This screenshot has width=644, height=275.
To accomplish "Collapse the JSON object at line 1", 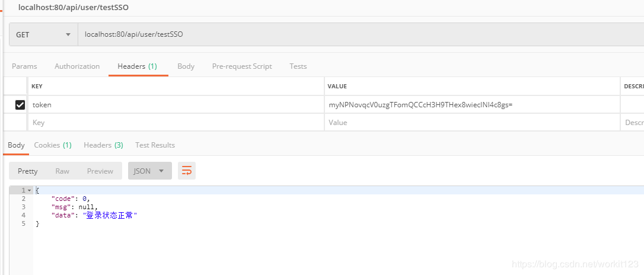I will coord(29,190).
